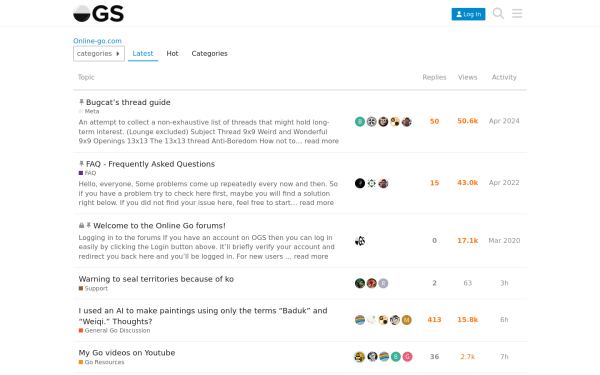Open My Go videos on Youtube topic
The image size is (600, 375).
pyautogui.click(x=127, y=353)
